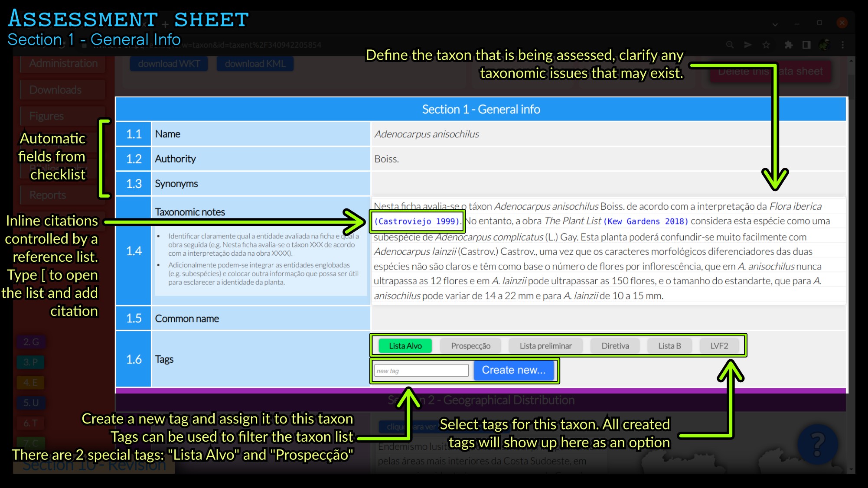Enable the Diretiva tag
Viewport: 868px width, 488px height.
pyautogui.click(x=615, y=346)
